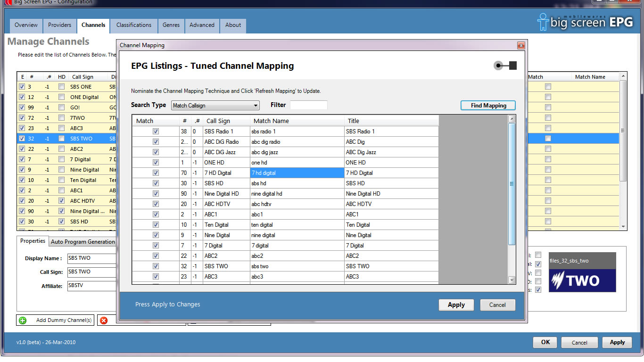Image resolution: width=644 pixels, height=362 pixels.
Task: Click the 'Nine Digital HD' title cell
Action: point(392,194)
